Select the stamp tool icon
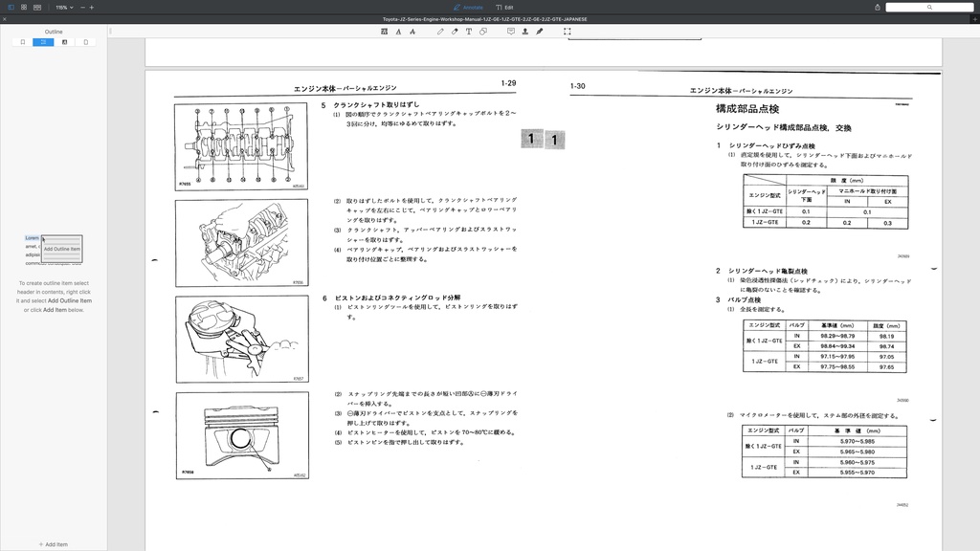 click(525, 32)
